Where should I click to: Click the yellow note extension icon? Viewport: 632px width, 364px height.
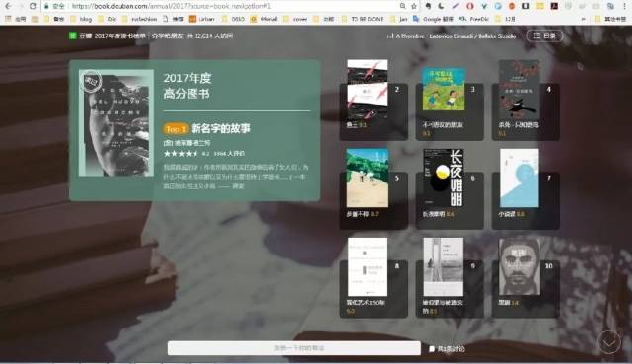tap(540, 6)
